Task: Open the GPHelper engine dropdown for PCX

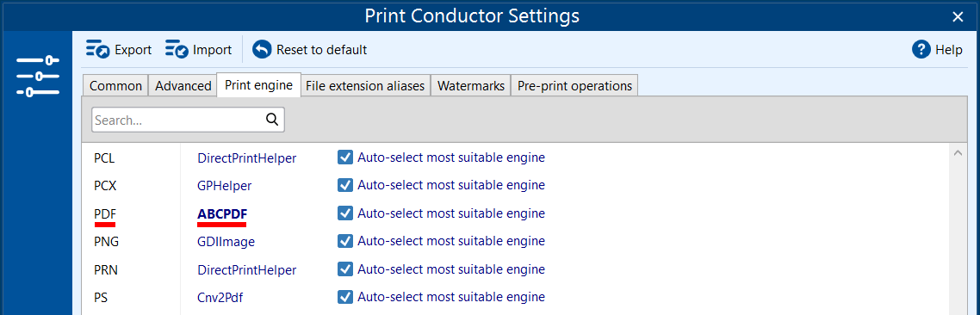Action: pos(225,186)
